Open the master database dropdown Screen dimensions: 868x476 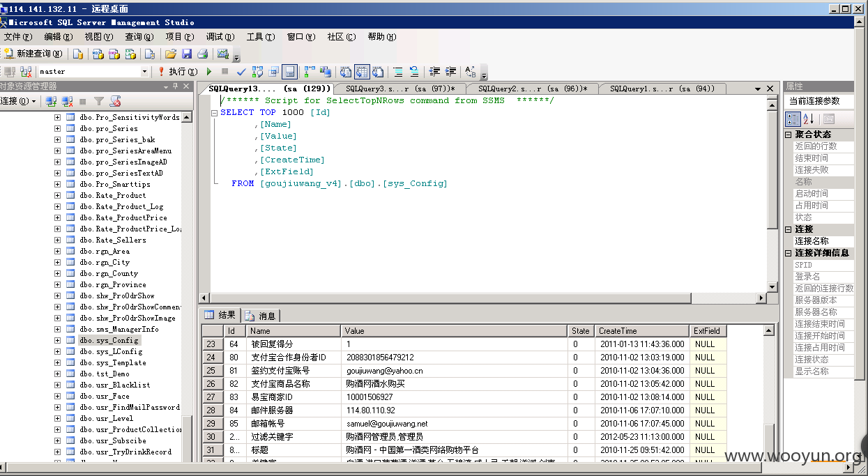144,71
